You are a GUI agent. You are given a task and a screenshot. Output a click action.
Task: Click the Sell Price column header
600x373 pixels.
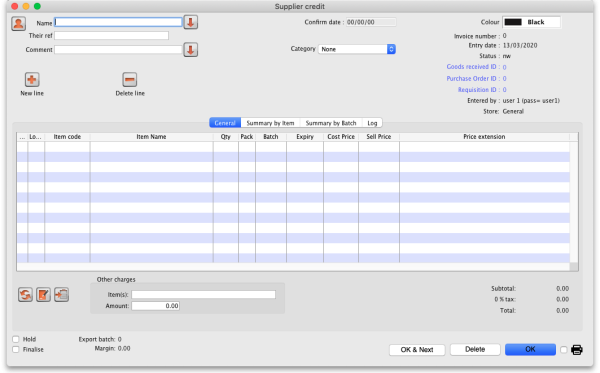379,137
